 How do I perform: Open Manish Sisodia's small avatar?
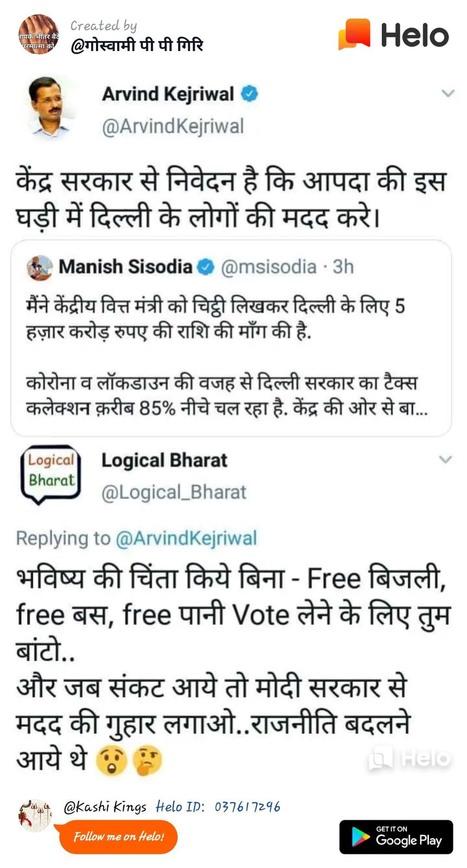[x=39, y=267]
